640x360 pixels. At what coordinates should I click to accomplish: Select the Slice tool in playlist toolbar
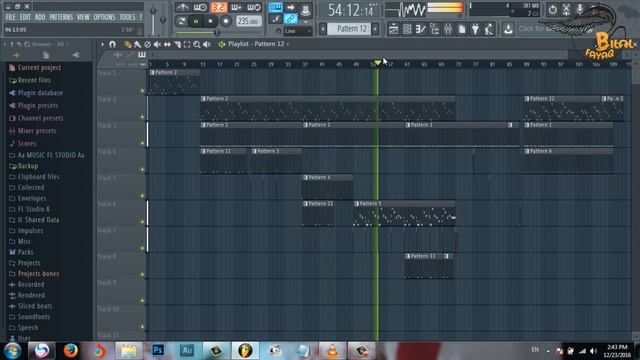(x=177, y=44)
